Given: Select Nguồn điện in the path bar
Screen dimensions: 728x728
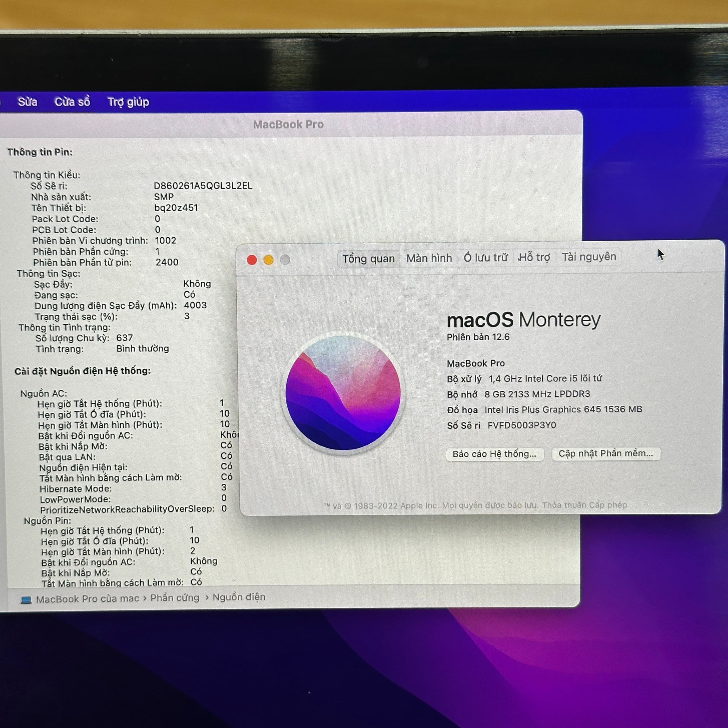Looking at the screenshot, I should (239, 597).
